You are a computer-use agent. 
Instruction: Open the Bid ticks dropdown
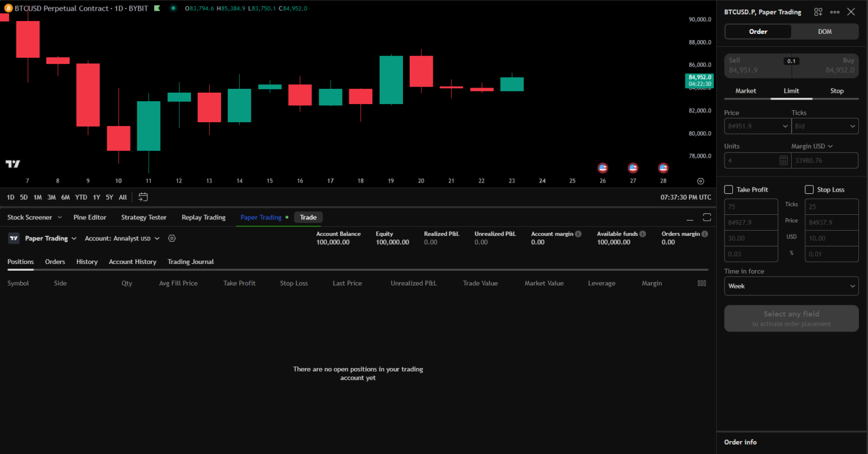pos(825,126)
